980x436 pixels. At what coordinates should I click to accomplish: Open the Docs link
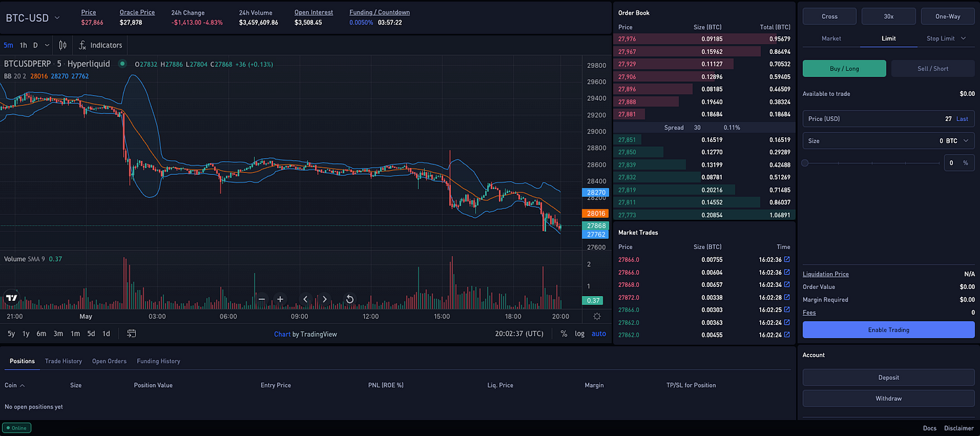coord(930,428)
